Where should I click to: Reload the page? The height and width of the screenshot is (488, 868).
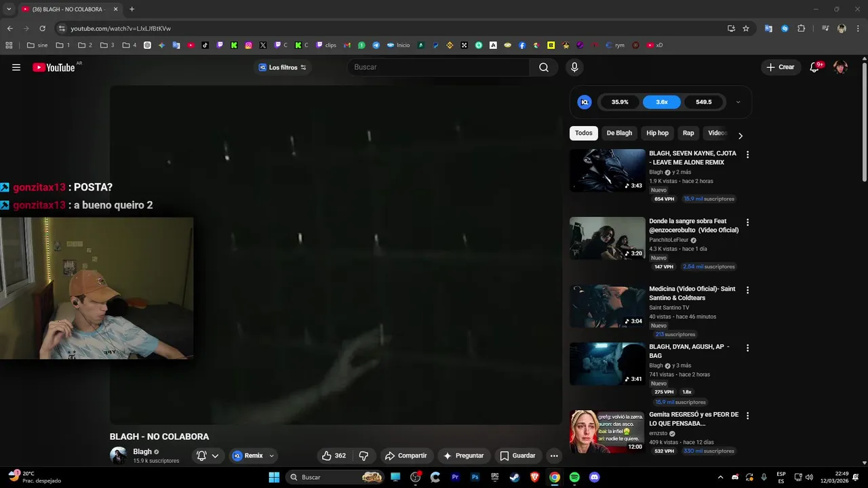coord(42,28)
